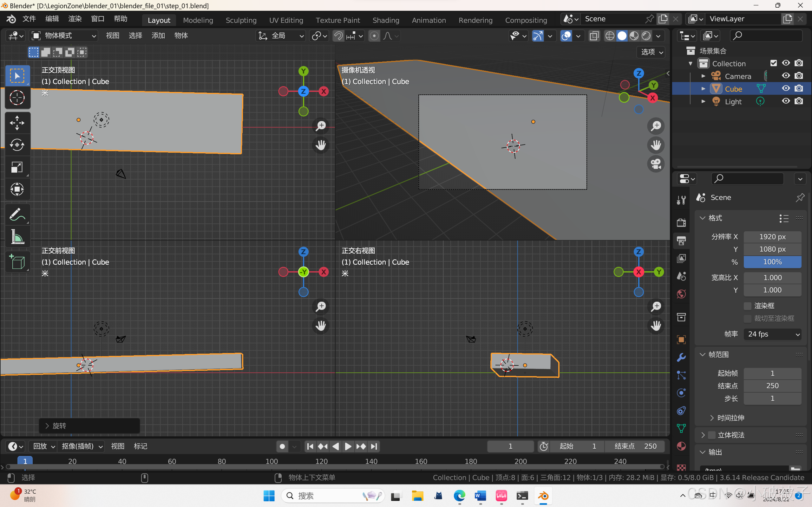The height and width of the screenshot is (507, 812).
Task: Choose the Add Cube tool
Action: [17, 262]
